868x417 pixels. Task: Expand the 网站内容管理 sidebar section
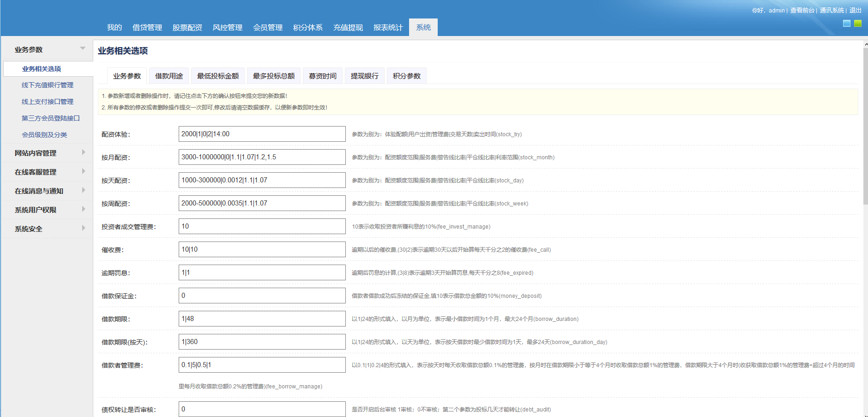(x=83, y=152)
